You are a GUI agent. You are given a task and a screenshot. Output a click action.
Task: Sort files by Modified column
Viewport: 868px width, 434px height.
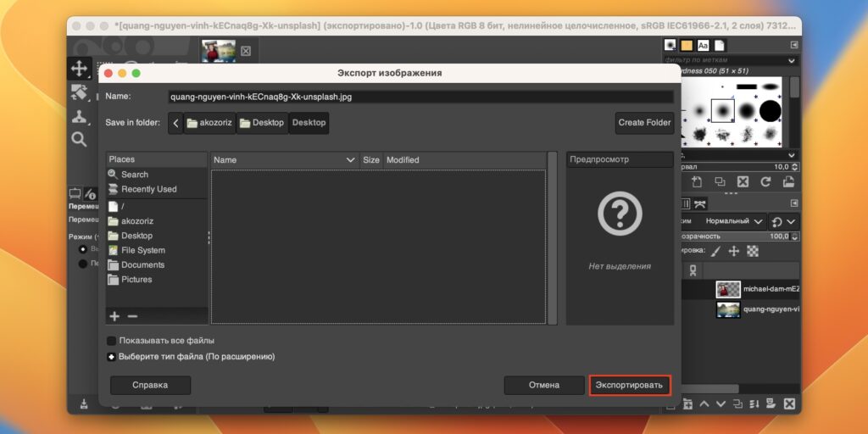pyautogui.click(x=465, y=160)
